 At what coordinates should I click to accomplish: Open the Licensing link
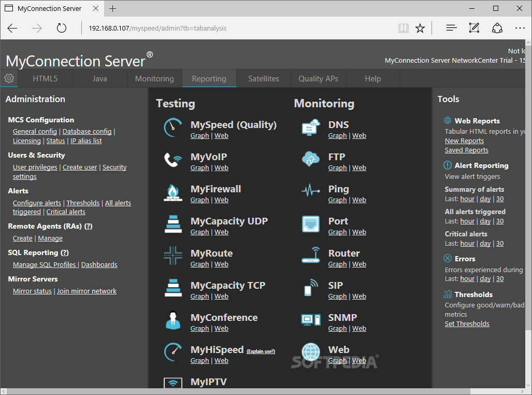27,140
